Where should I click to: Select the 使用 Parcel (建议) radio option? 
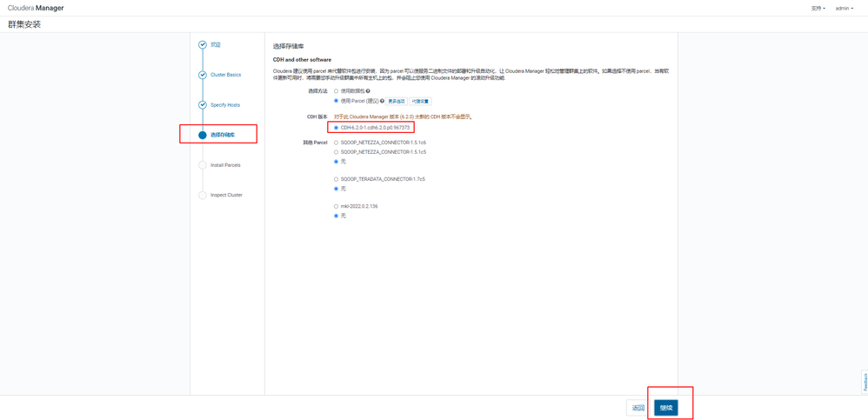(336, 101)
